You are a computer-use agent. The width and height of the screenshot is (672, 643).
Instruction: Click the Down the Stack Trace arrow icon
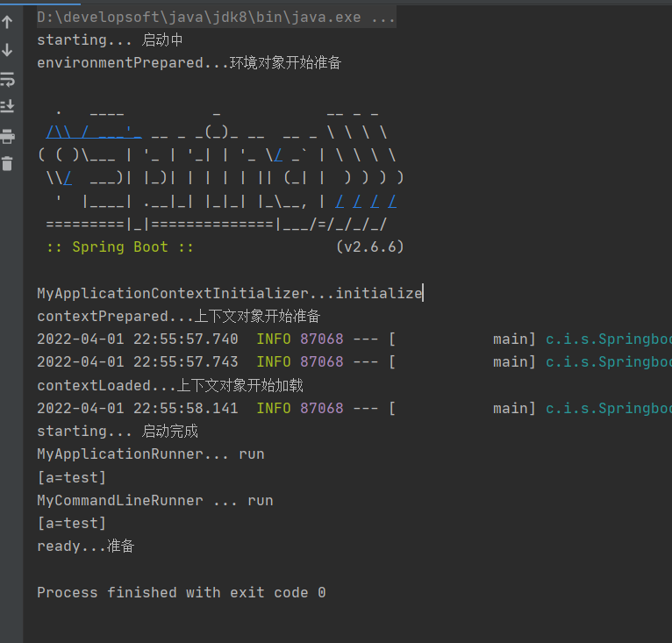point(7,50)
